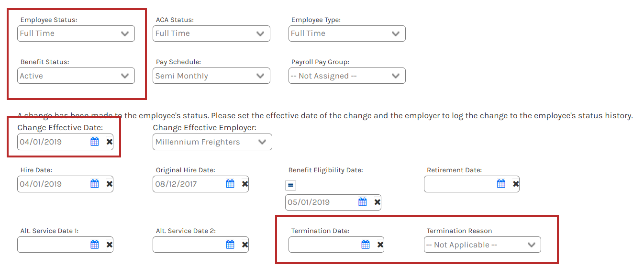The image size is (644, 268).
Task: Clear Alt. Service Date 1
Action: 110,245
